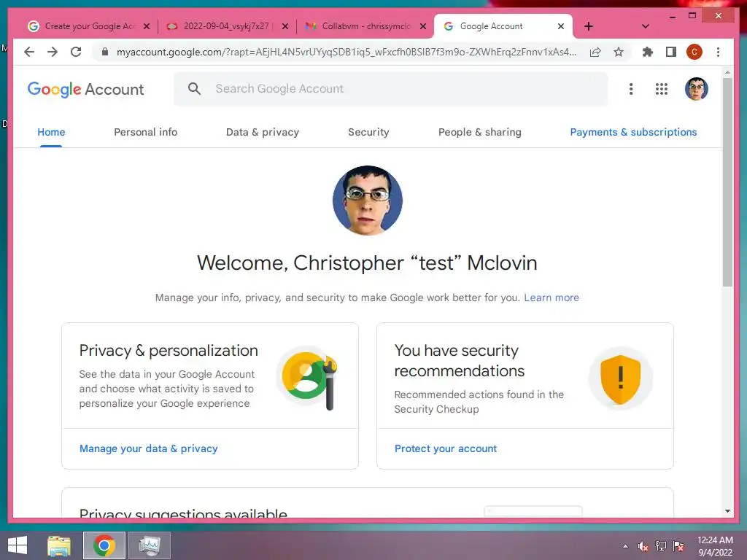
Task: Click the Google Account logo
Action: click(x=86, y=89)
